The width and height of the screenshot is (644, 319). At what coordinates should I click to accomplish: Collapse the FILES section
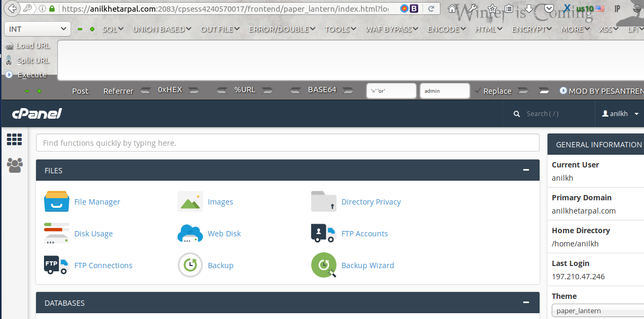tap(526, 170)
